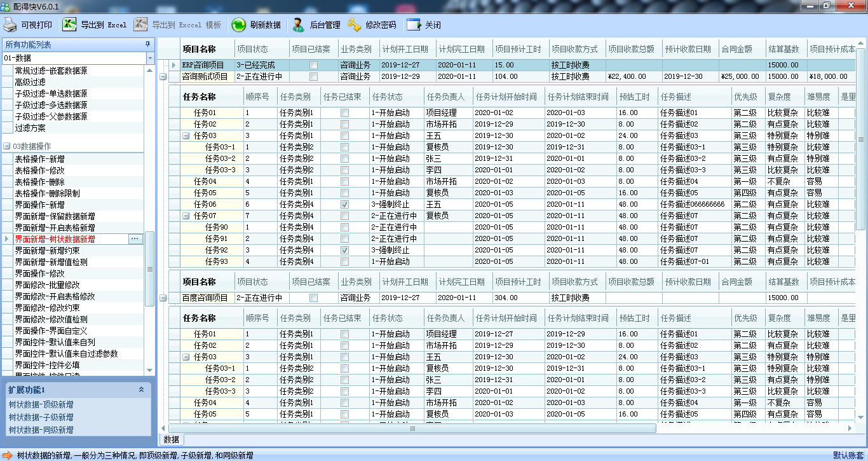Toggle 项目已结案 checkbox for 百度咨询项目

pos(313,298)
